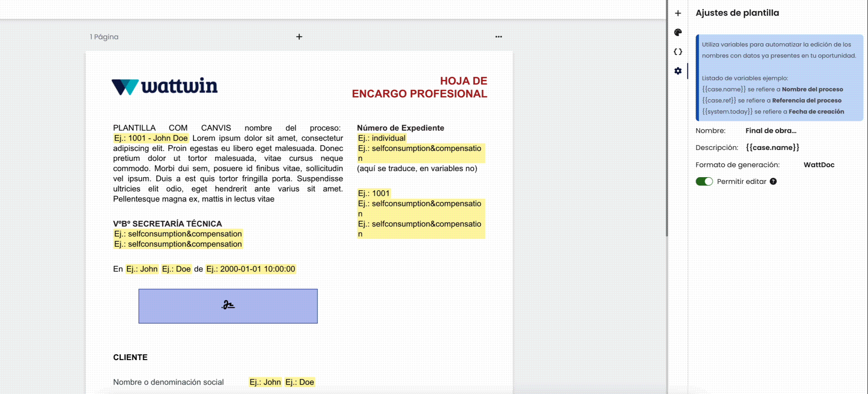This screenshot has width=868, height=394.
Task: Click the plus icon in the right sidebar
Action: [678, 13]
